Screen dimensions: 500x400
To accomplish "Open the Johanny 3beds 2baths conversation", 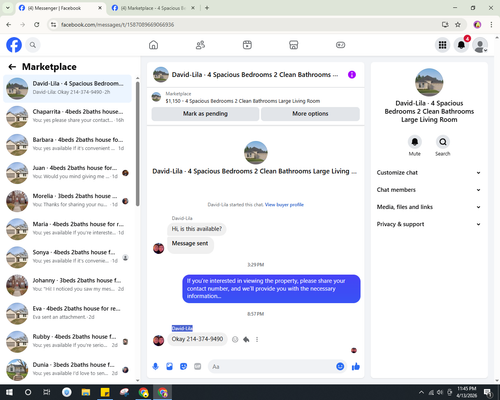I will (x=67, y=285).
